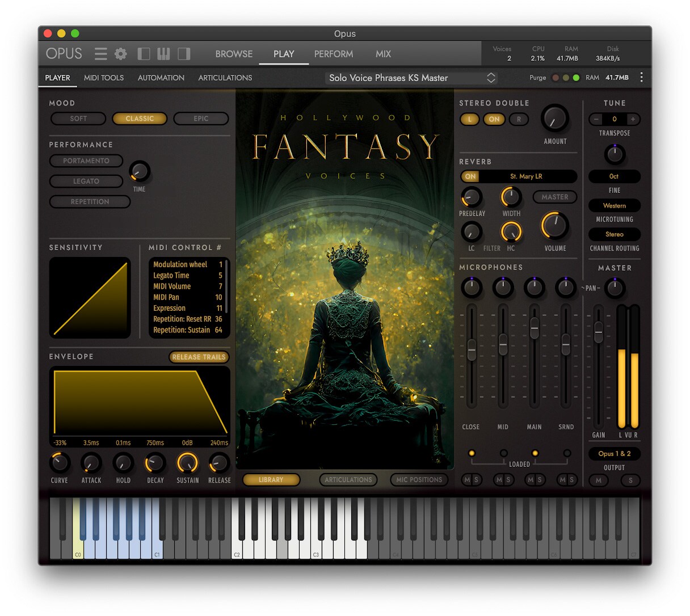Open the St. Mary LR reverb preset dropdown
This screenshot has height=616, width=690.
527,176
